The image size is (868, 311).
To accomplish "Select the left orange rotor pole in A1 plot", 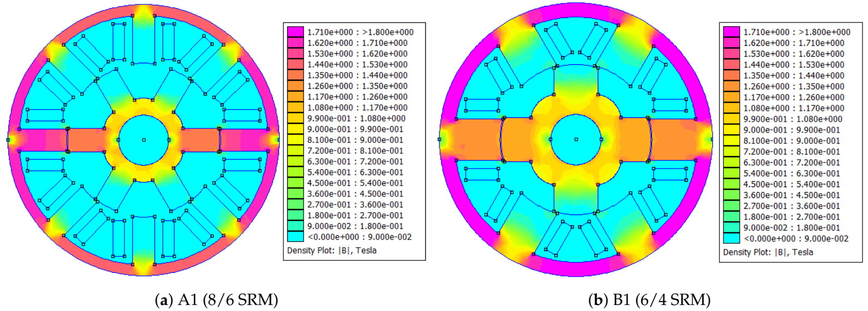I will coord(86,140).
